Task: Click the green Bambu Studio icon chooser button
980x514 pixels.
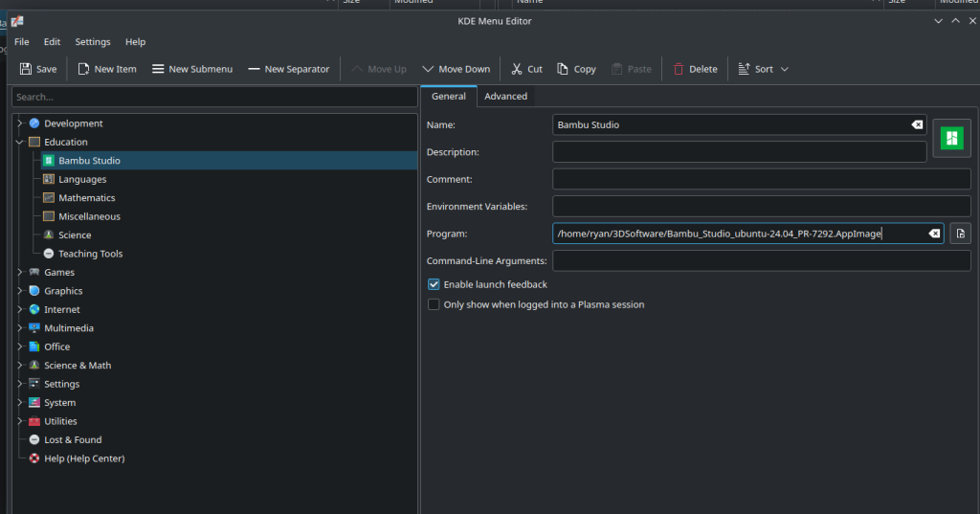Action: [951, 138]
